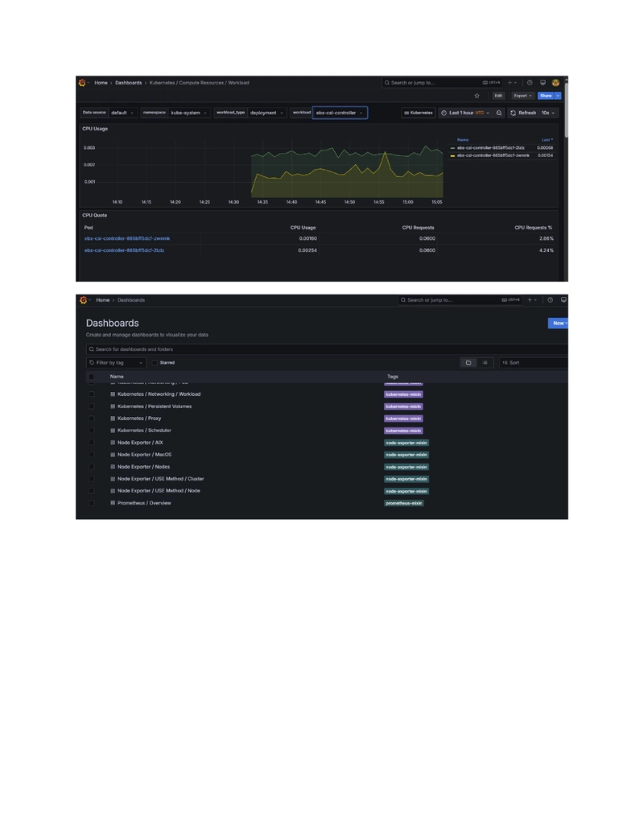Image resolution: width=644 pixels, height=833 pixels.
Task: Click the New button on Dashboards page
Action: [x=559, y=323]
